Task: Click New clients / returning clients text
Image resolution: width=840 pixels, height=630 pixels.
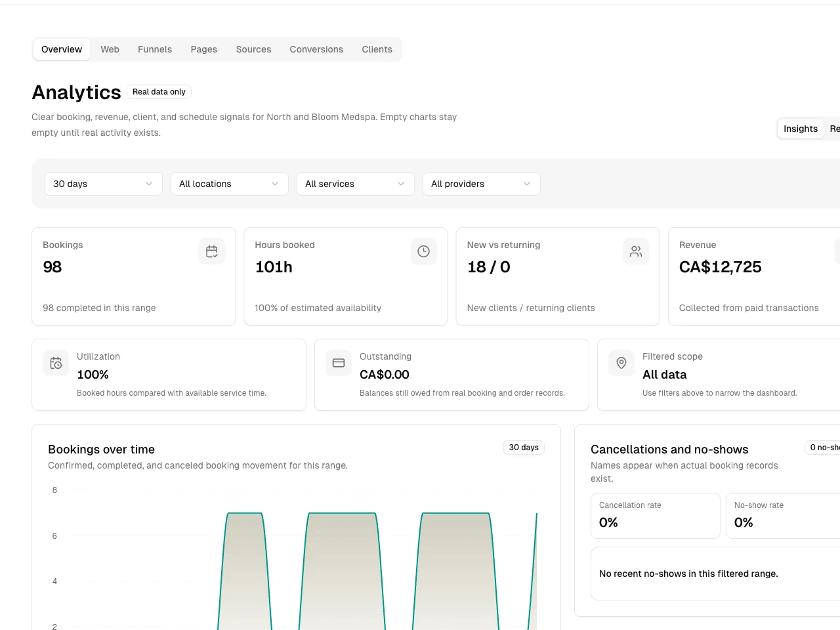Action: click(x=531, y=308)
